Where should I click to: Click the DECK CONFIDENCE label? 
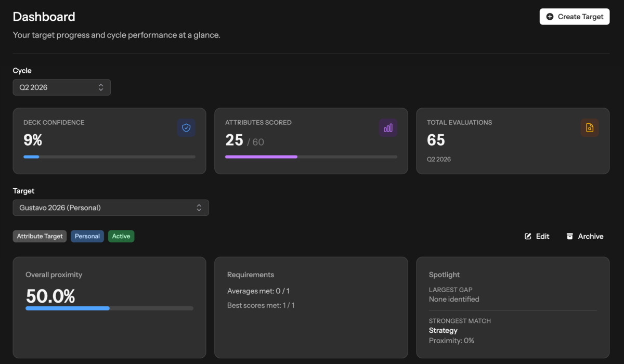coord(54,123)
